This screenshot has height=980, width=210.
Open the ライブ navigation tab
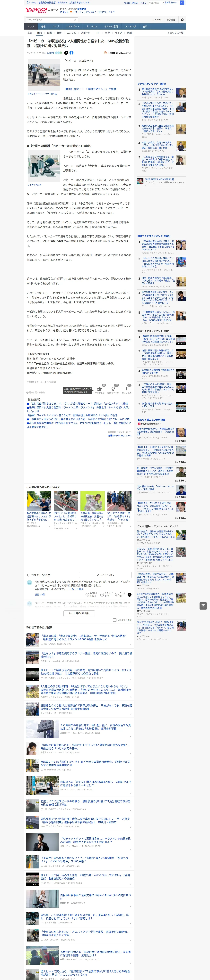[x=56, y=27]
